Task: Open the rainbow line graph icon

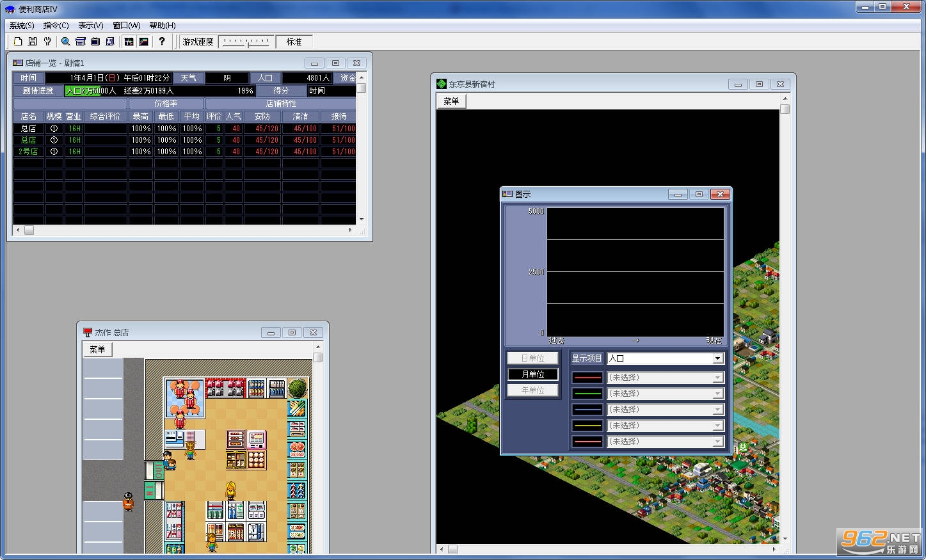Action: (x=144, y=42)
